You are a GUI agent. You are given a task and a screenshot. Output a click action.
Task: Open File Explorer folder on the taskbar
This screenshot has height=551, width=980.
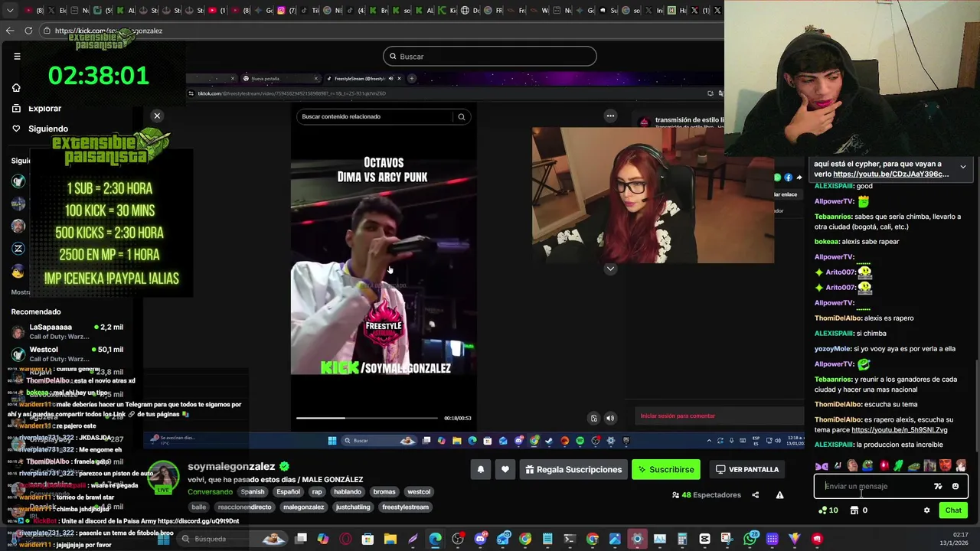coord(390,539)
